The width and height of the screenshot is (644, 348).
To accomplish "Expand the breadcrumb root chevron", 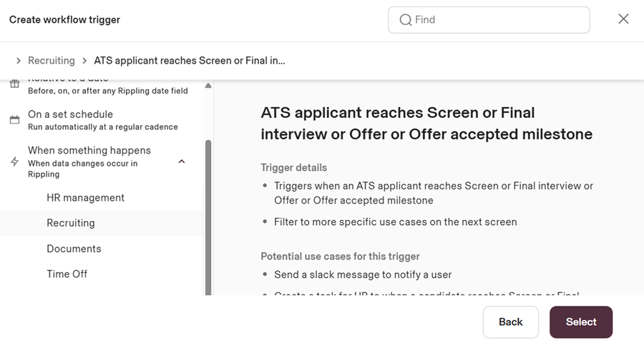I will (x=18, y=61).
